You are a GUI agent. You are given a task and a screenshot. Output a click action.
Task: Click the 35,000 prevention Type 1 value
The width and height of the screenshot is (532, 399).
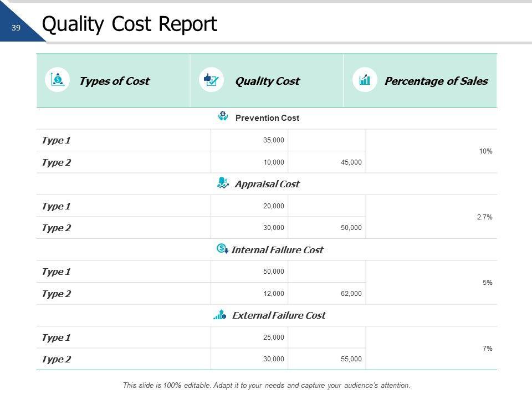point(273,140)
